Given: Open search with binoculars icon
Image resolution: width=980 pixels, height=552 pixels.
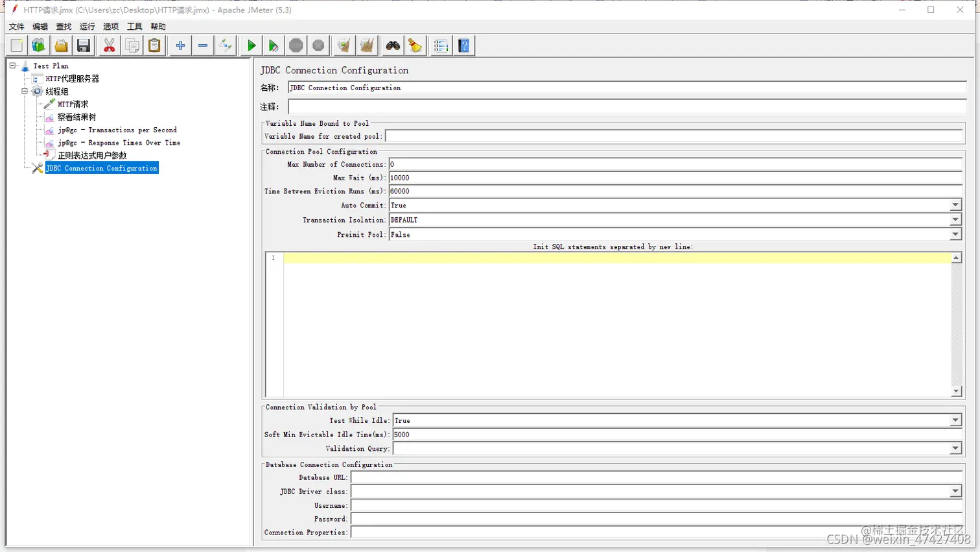Looking at the screenshot, I should [x=393, y=45].
